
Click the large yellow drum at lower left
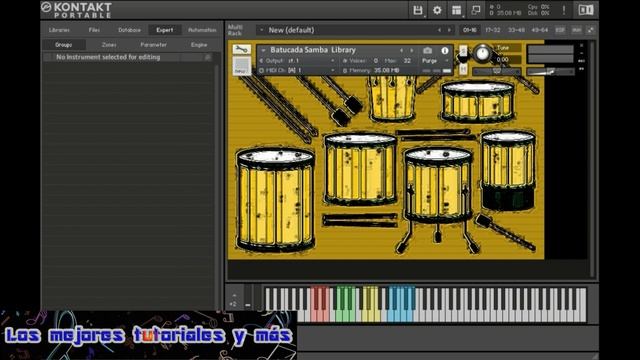[276, 200]
